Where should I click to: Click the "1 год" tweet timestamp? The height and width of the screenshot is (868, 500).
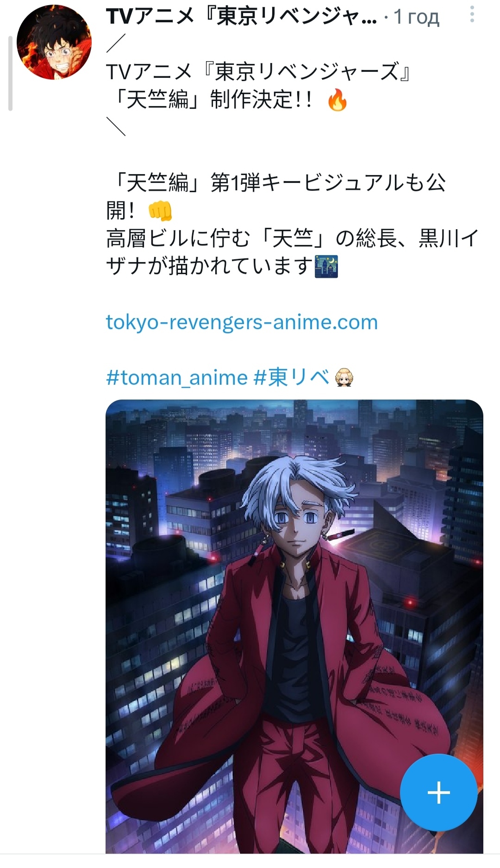click(416, 17)
